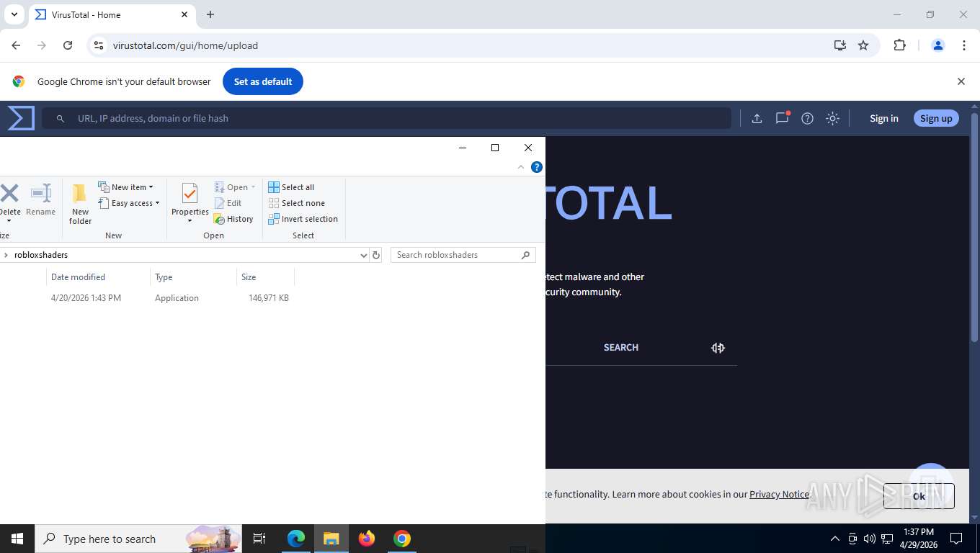The width and height of the screenshot is (980, 553).
Task: Reload the VirusTotal page
Action: (x=68, y=45)
